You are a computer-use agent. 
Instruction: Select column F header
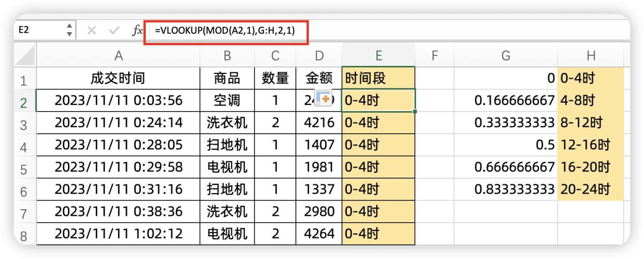pyautogui.click(x=435, y=54)
